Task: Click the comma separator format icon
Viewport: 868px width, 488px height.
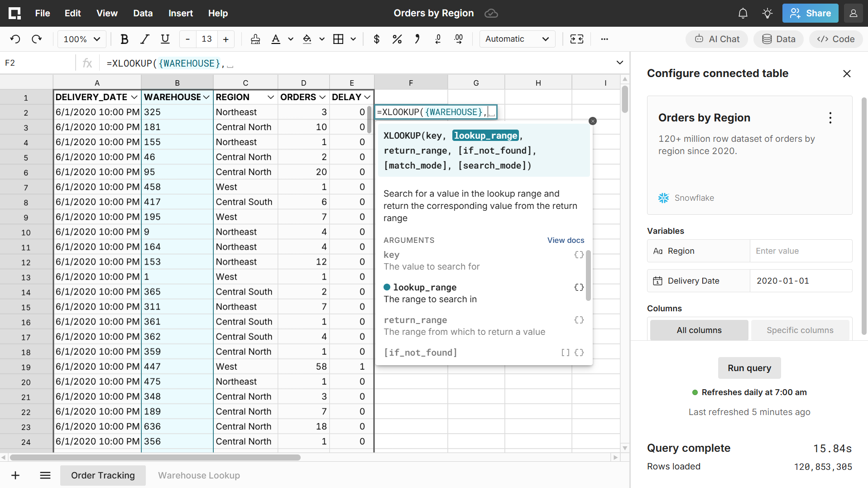Action: [417, 39]
